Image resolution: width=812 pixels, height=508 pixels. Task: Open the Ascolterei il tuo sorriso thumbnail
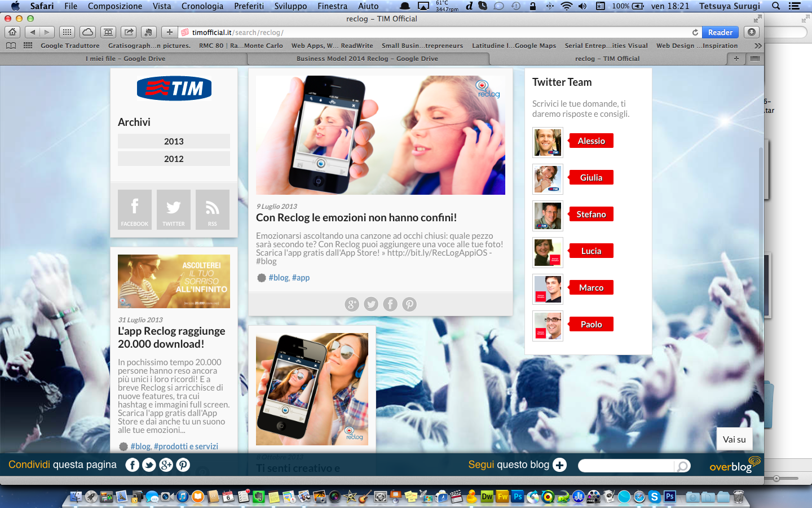174,281
